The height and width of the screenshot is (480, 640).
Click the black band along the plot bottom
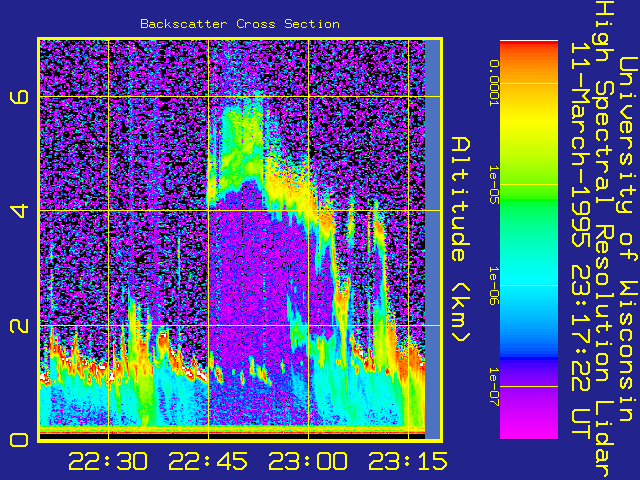tap(232, 436)
